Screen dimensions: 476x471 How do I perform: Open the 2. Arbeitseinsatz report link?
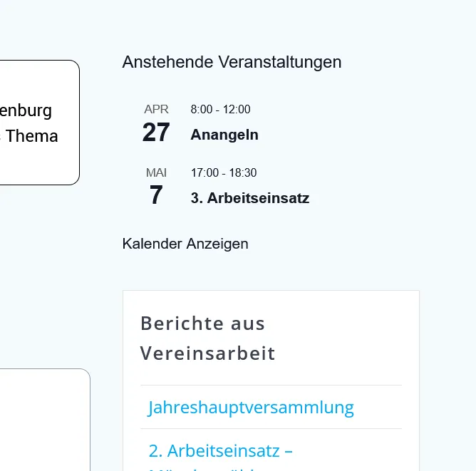tap(221, 450)
